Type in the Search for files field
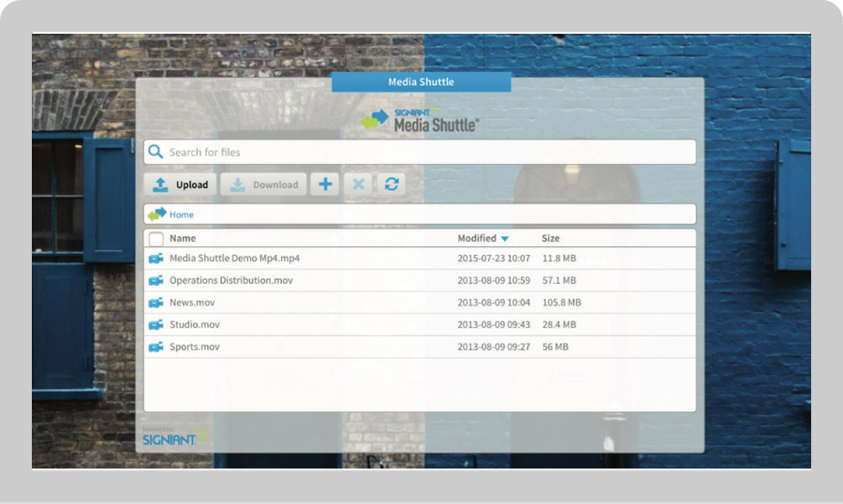843x504 pixels. click(421, 152)
